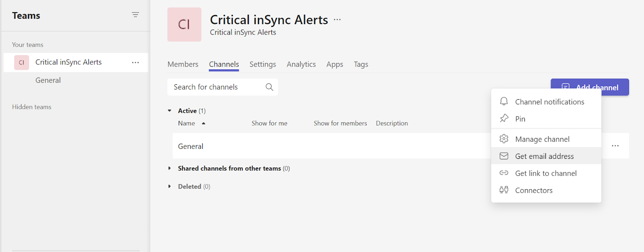The image size is (644, 252).
Task: Click the envelope icon for Get email address
Action: [504, 156]
